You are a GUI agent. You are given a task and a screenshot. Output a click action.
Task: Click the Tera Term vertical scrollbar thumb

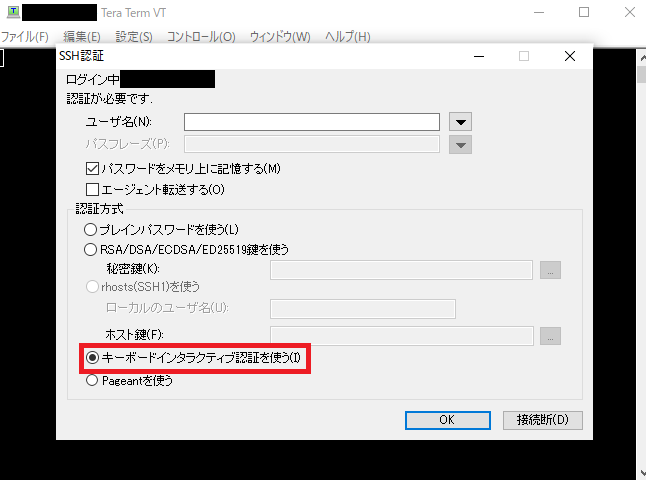click(641, 75)
